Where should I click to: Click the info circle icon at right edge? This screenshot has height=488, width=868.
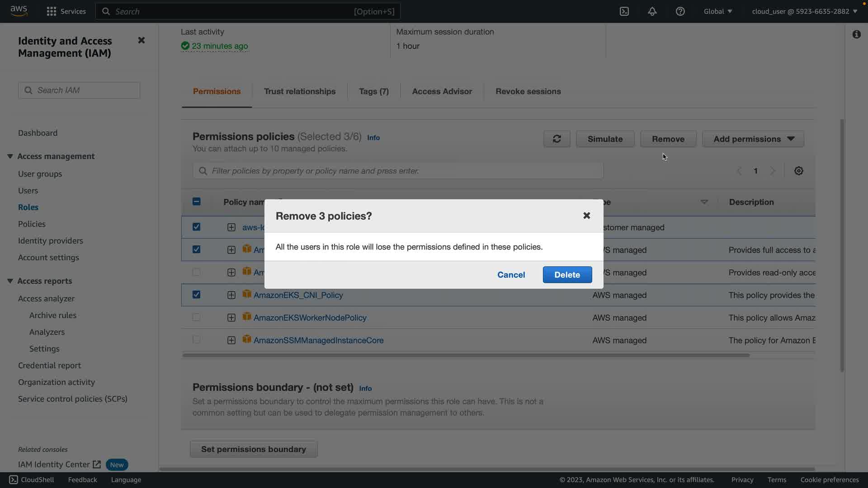click(x=856, y=34)
